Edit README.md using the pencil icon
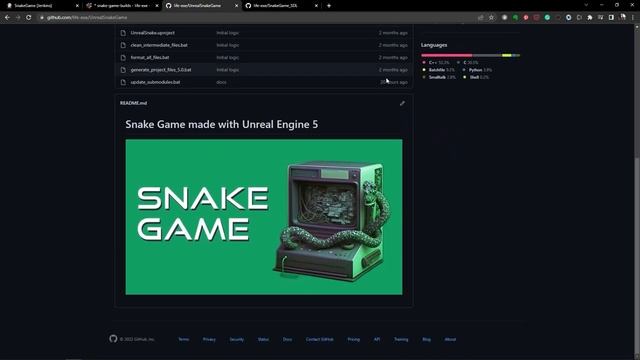This screenshot has height=360, width=640. click(402, 103)
